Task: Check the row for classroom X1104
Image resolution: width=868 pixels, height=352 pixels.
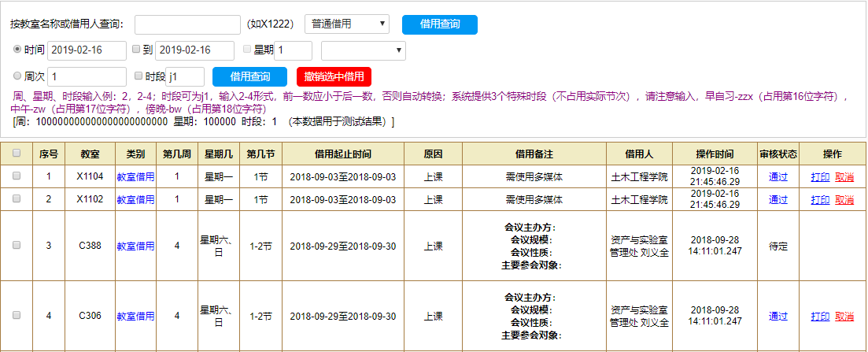Action: [17, 178]
